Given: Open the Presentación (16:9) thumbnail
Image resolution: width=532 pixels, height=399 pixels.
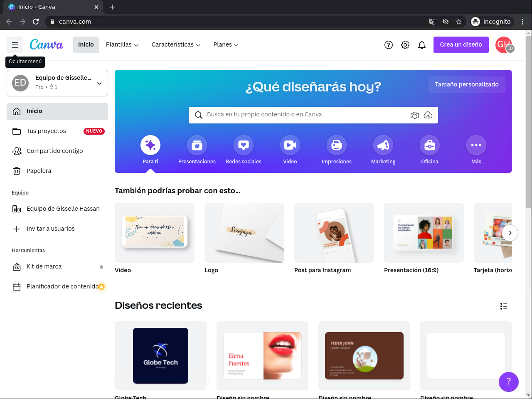Looking at the screenshot, I should coord(424,233).
